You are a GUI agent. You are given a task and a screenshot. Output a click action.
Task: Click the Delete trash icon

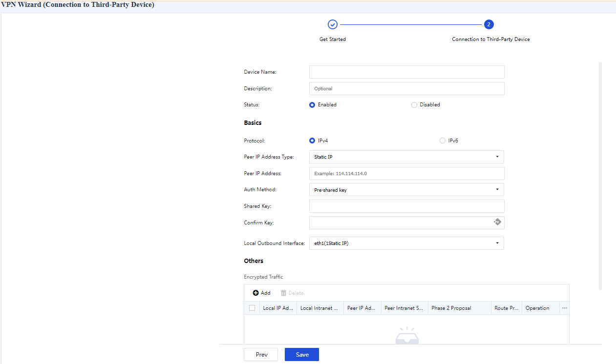click(283, 293)
